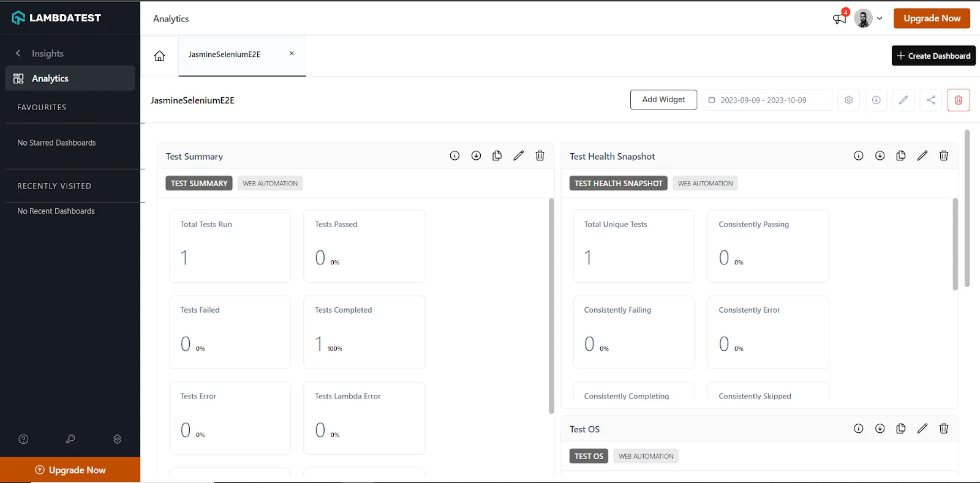Viewport: 980px width, 483px height.
Task: Click the RECENTLY VISITED section heading
Action: click(x=54, y=186)
